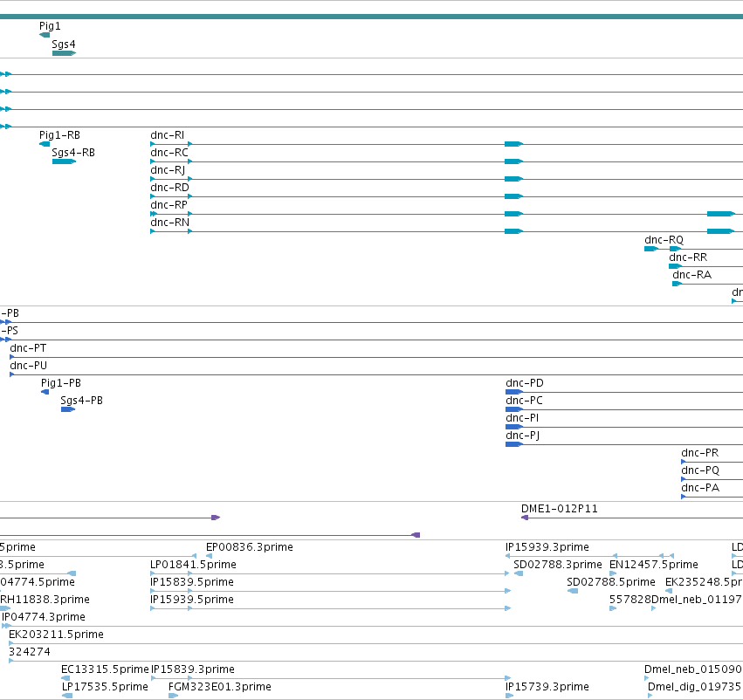Select the RH11838.3prime label
Viewport: 743px width, 700px height.
tap(45, 600)
